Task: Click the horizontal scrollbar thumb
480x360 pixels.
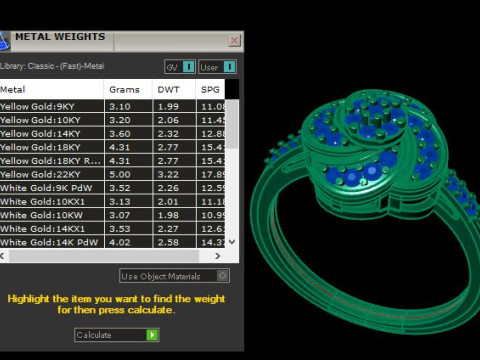Action: point(104,256)
